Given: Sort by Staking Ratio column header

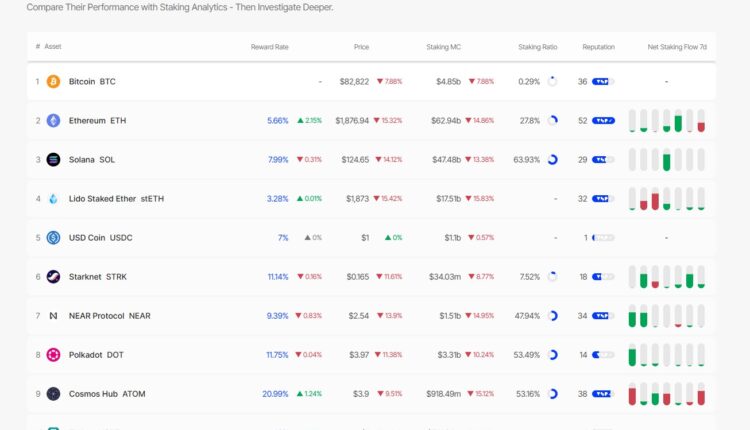Looking at the screenshot, I should coord(537,47).
